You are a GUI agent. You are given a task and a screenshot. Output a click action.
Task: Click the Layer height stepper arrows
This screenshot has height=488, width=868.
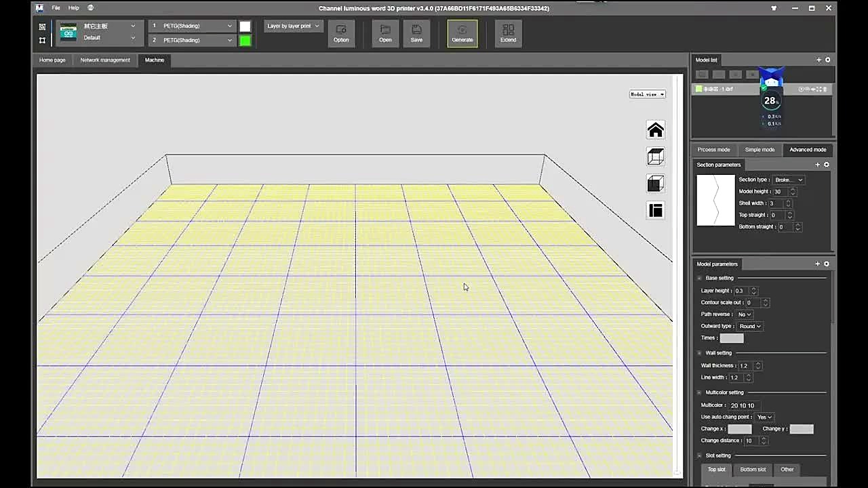pyautogui.click(x=753, y=291)
